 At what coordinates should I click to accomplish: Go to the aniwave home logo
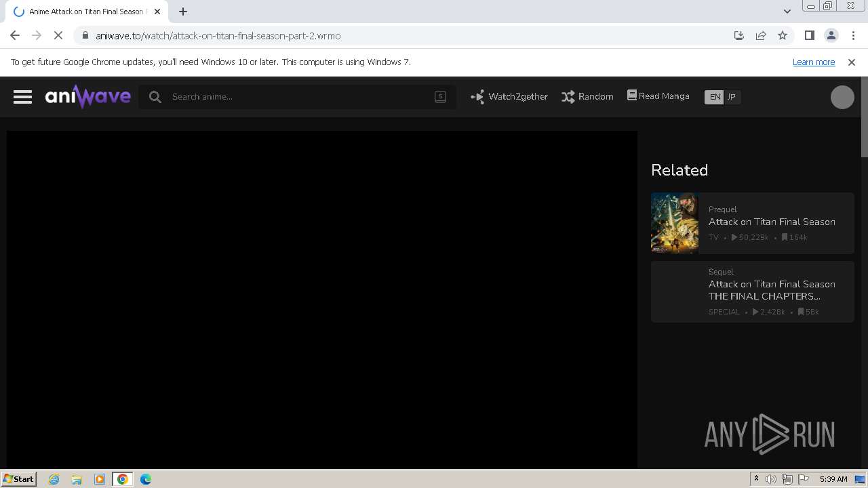point(88,97)
